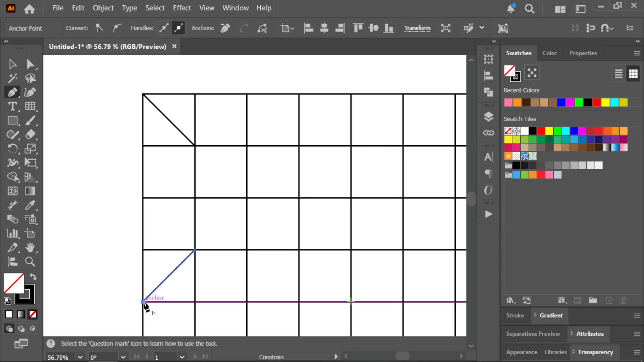Open the Stroke panel tab
Image resolution: width=644 pixels, height=362 pixels.
pyautogui.click(x=515, y=315)
